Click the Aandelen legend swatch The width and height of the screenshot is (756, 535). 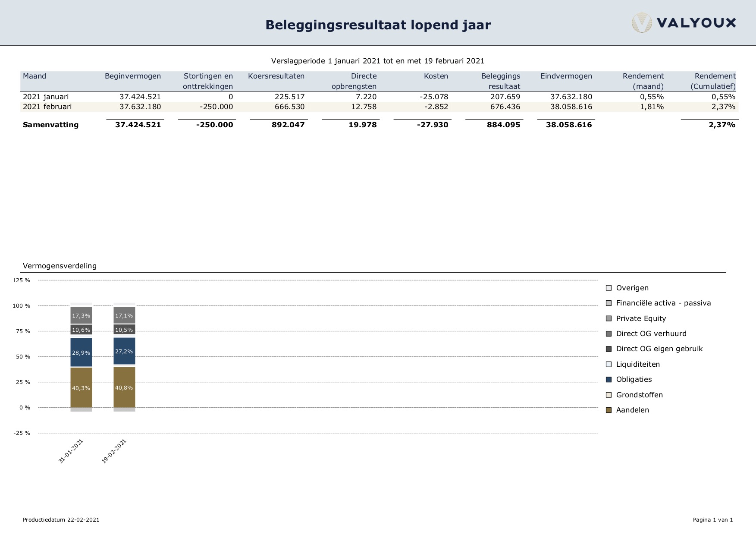pyautogui.click(x=609, y=410)
